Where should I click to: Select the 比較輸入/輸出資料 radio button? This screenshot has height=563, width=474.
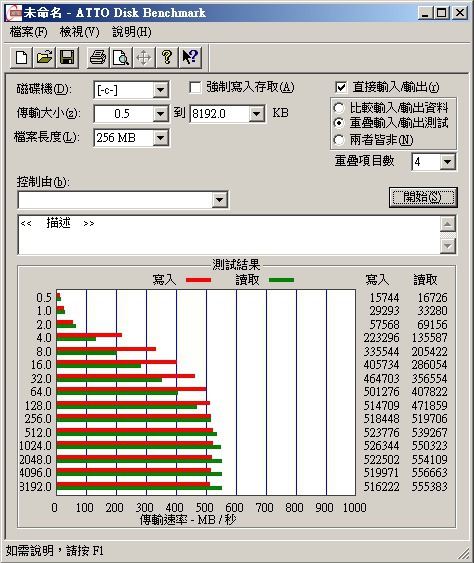[x=339, y=108]
